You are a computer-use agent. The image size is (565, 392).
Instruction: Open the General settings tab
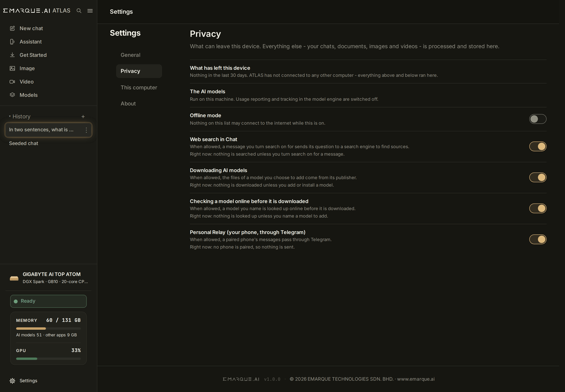139,55
